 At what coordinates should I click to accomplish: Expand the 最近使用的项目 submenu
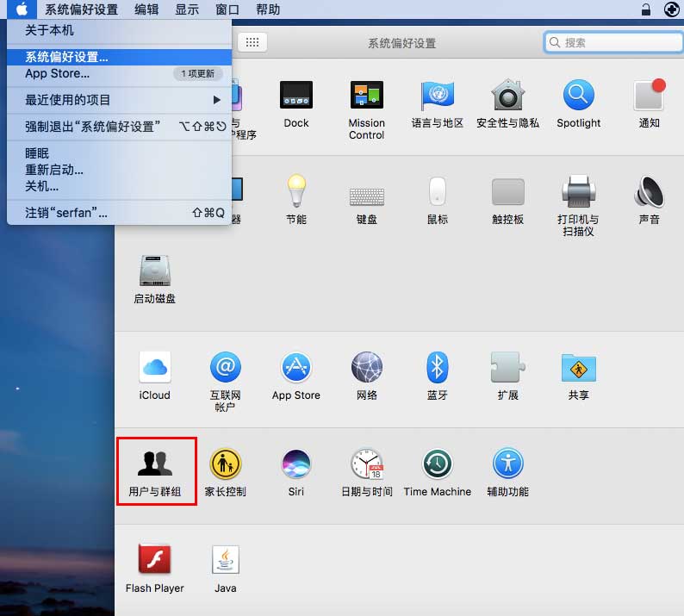pyautogui.click(x=119, y=100)
